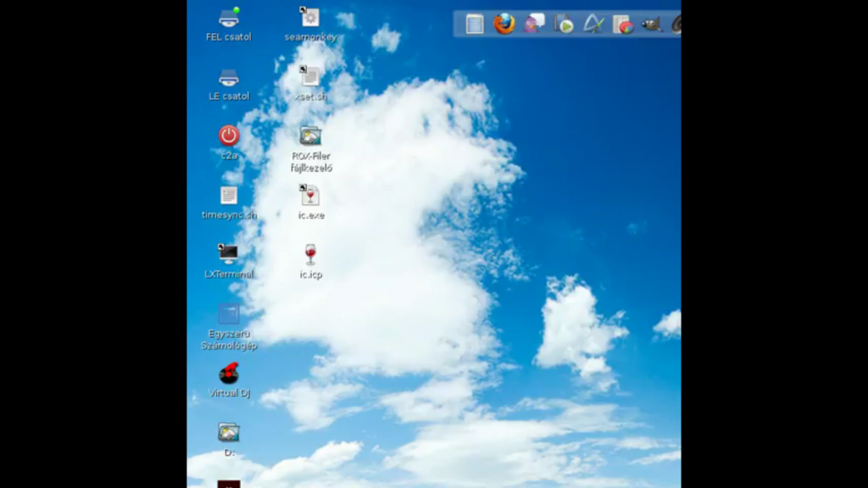Click the blue triangle compass dock icon

pyautogui.click(x=593, y=25)
